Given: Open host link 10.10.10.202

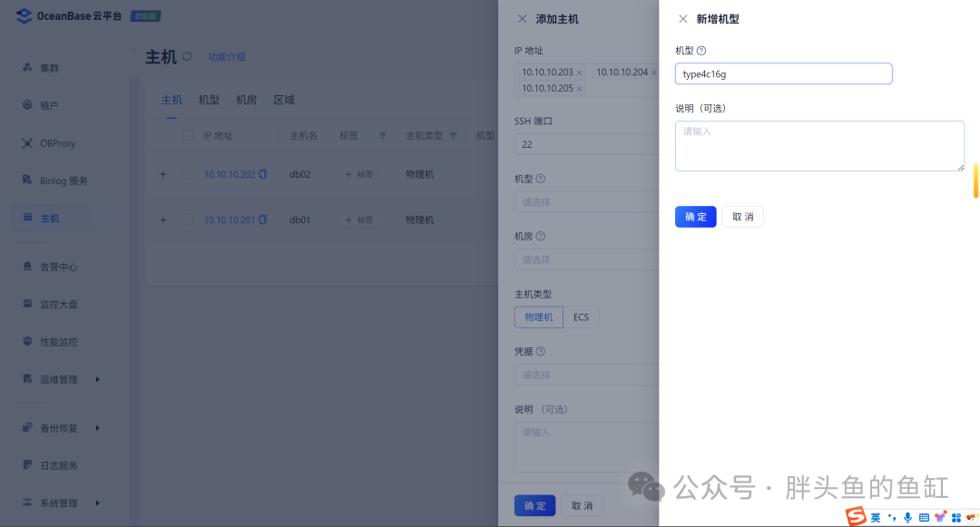Looking at the screenshot, I should click(230, 174).
